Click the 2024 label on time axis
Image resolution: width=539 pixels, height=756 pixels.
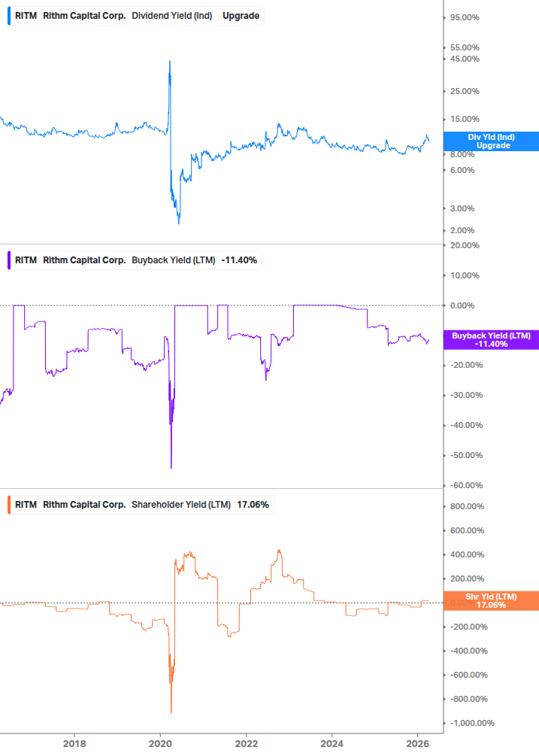click(333, 744)
